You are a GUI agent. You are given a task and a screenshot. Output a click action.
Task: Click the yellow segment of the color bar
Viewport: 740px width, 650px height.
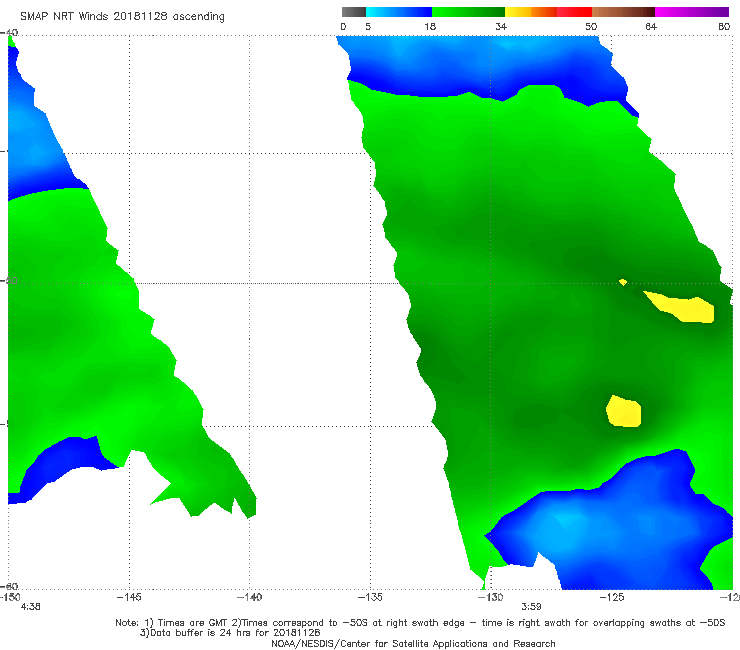pos(518,12)
